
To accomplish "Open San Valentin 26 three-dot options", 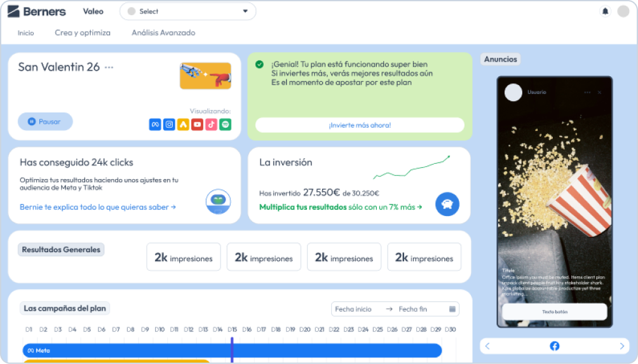I will [109, 67].
